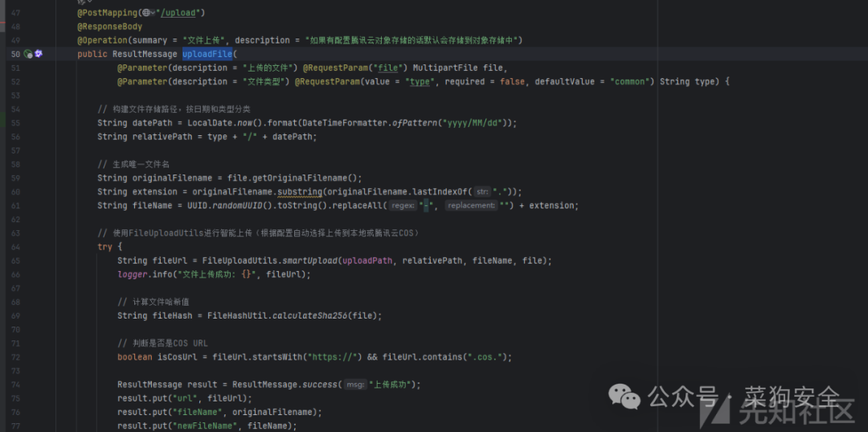
Task: Click the "str:" inlay hint on line 60
Action: tap(482, 191)
